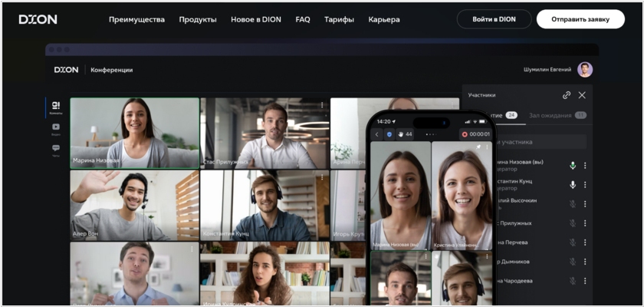
Task: Open the Видео section in the left sidebar
Action: click(56, 129)
